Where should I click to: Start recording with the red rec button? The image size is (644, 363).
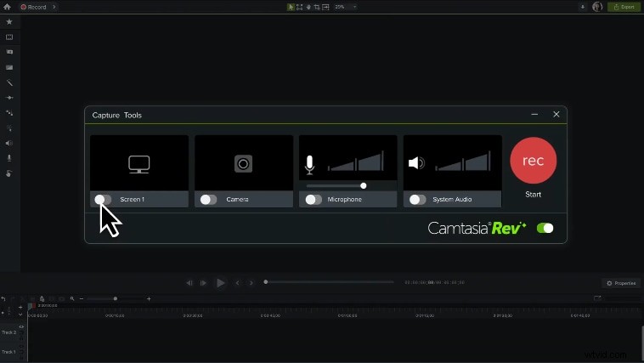point(533,161)
